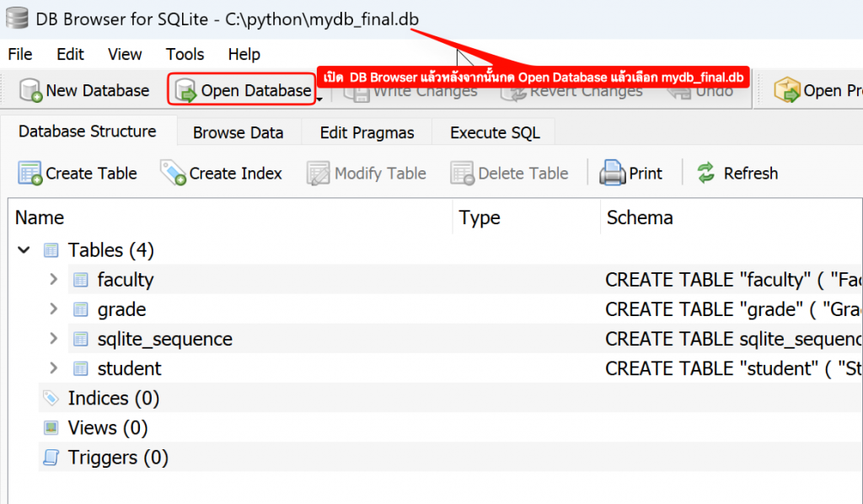Click the Print printer icon

(x=612, y=174)
